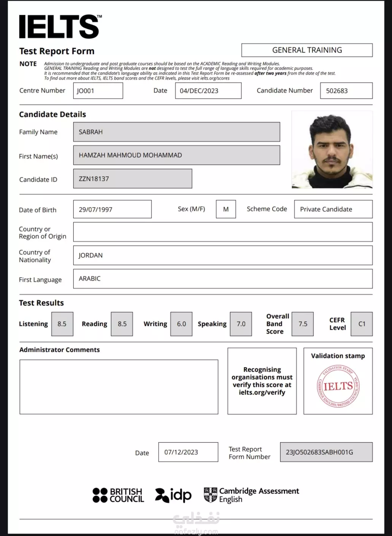
Task: Click the Sex field showing M
Action: point(226,209)
